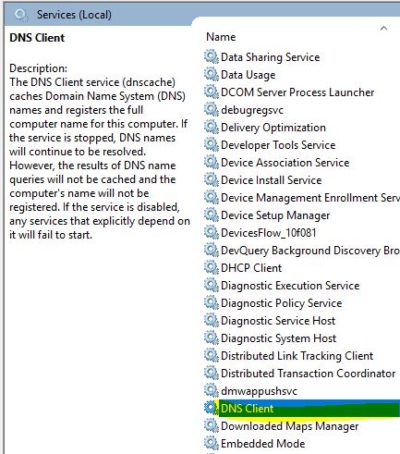Click the gear icon next to debugregsvc
This screenshot has height=454, width=400.
(211, 109)
